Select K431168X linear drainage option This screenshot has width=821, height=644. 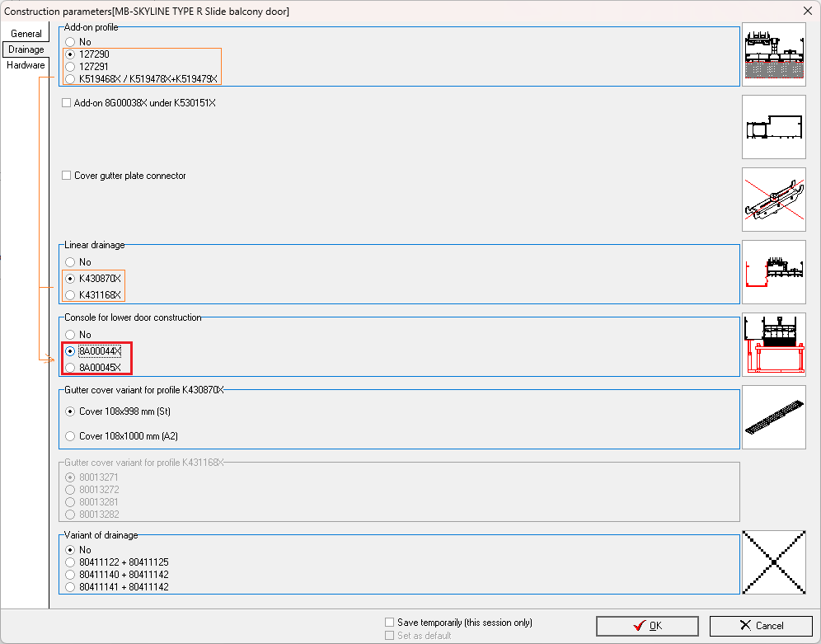(70, 295)
